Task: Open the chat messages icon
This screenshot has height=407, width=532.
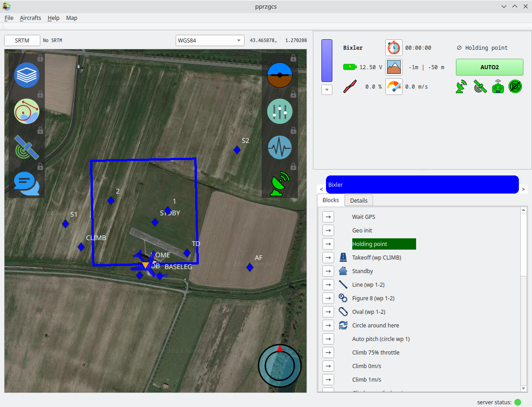Action: point(27,184)
